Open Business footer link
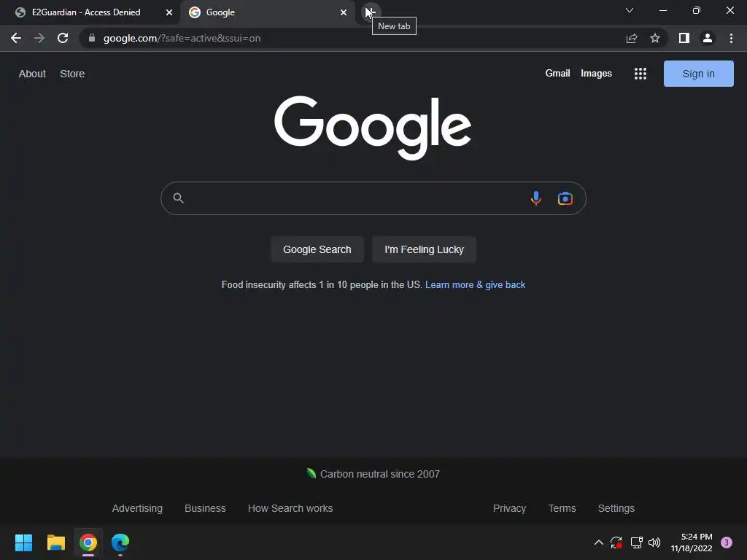This screenshot has width=747, height=560. click(x=205, y=508)
